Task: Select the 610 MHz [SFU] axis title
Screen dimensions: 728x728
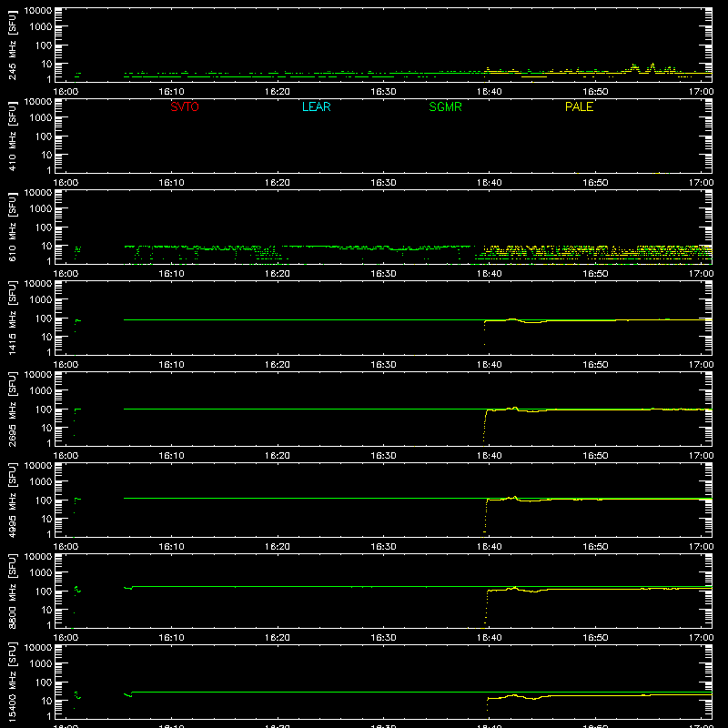Action: click(x=13, y=227)
